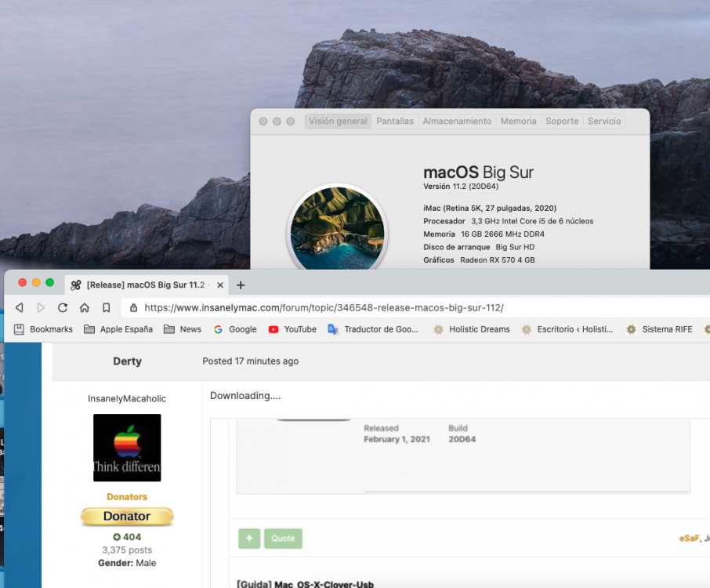This screenshot has width=710, height=588.
Task: Open the Bookmarks bar item
Action: 43,329
